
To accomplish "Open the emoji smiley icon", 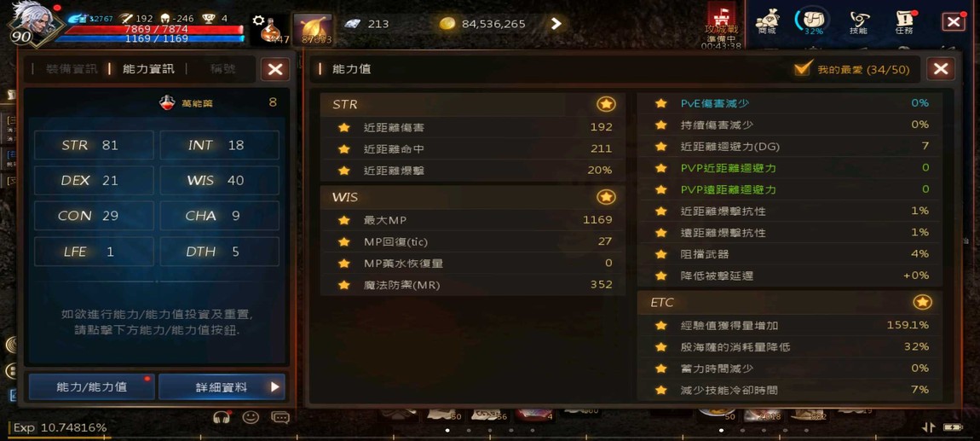I will [251, 416].
